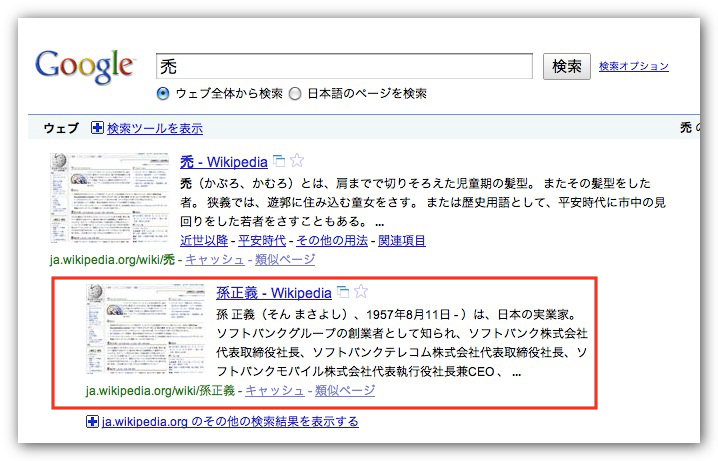Click the star icon beside 孫正義 - Wikipedia

pos(361,293)
